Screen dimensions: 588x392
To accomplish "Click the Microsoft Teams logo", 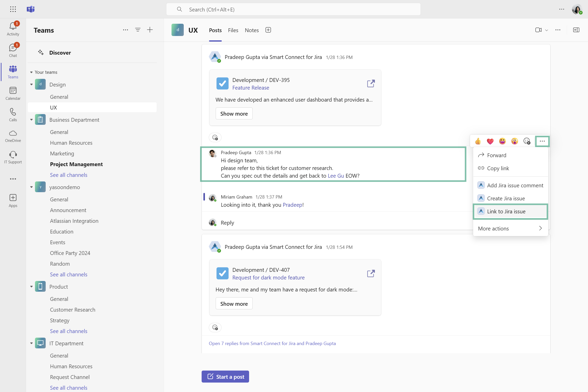I will [31, 9].
